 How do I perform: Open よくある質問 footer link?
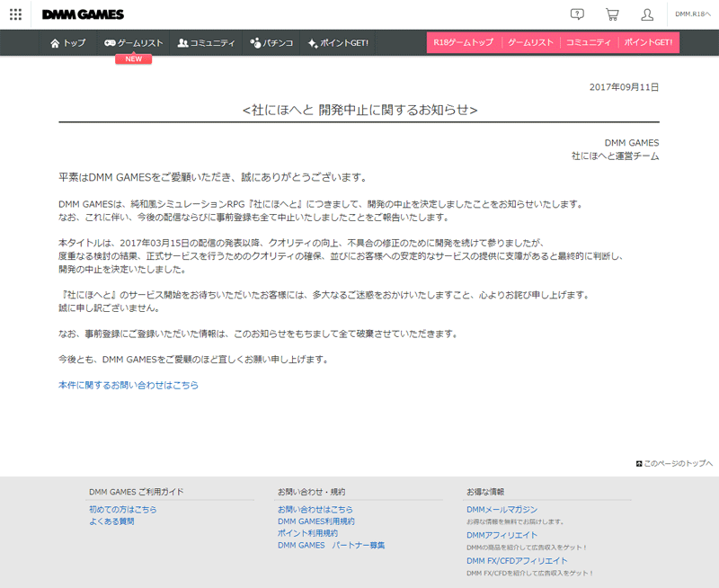(111, 521)
